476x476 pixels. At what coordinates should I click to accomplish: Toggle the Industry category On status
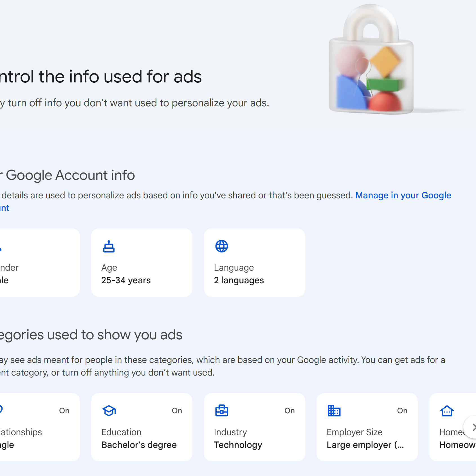click(289, 411)
